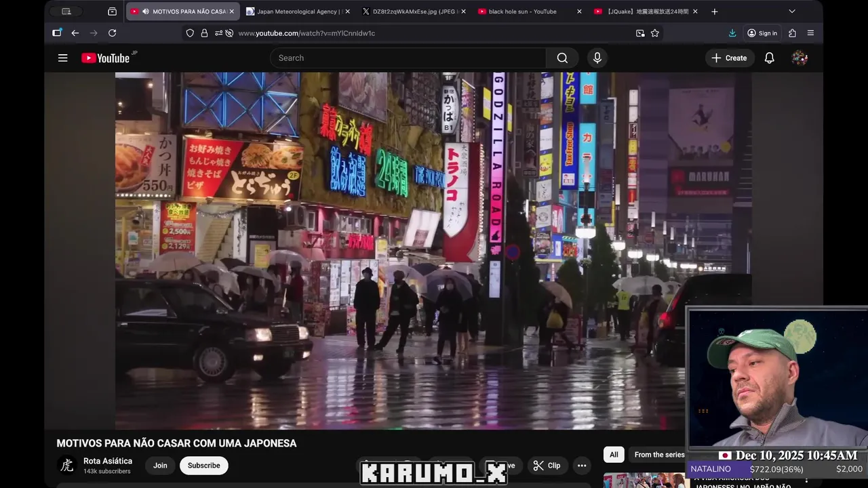The width and height of the screenshot is (868, 488).
Task: Expand the list all tabs chevron
Action: (791, 12)
